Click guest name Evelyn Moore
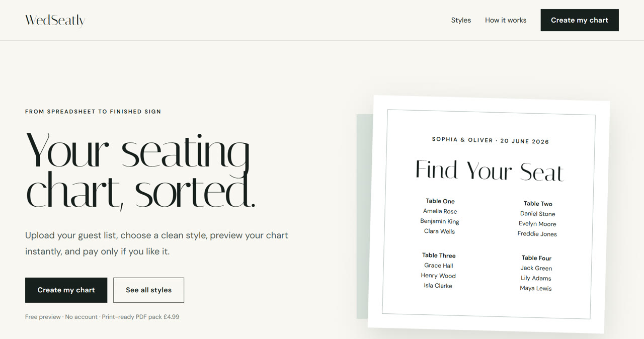The width and height of the screenshot is (644, 339). click(537, 224)
